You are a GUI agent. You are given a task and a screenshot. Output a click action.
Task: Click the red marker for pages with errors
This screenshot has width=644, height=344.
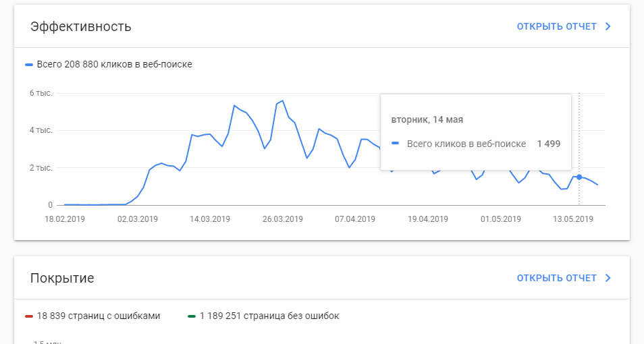coord(29,316)
